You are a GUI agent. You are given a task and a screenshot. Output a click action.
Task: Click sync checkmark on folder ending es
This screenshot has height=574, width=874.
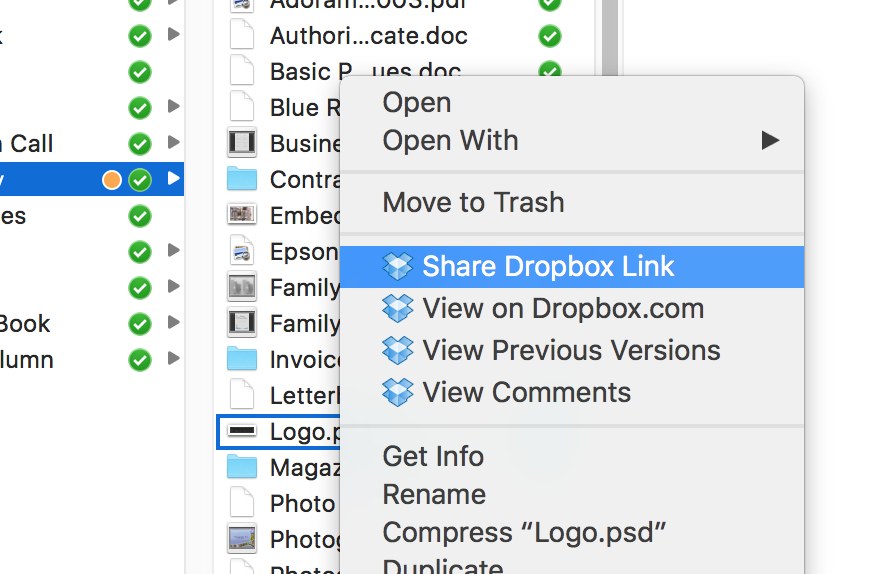click(140, 216)
